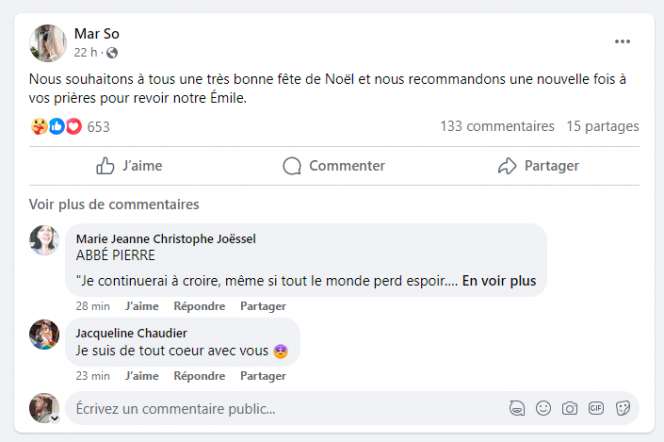Like the post with J'aime button

[129, 166]
